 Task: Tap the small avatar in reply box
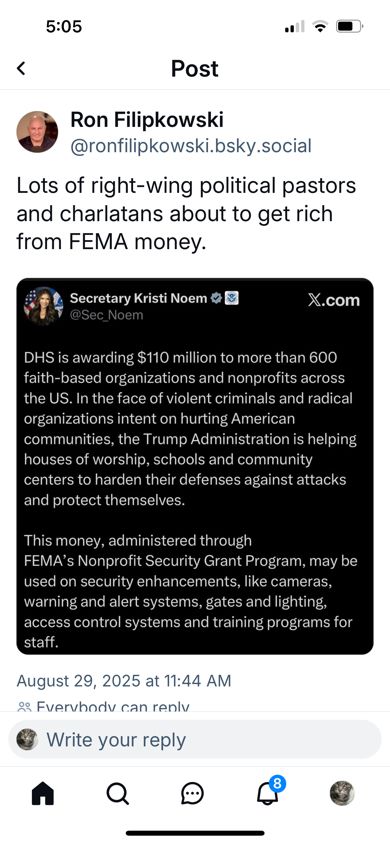tap(27, 740)
